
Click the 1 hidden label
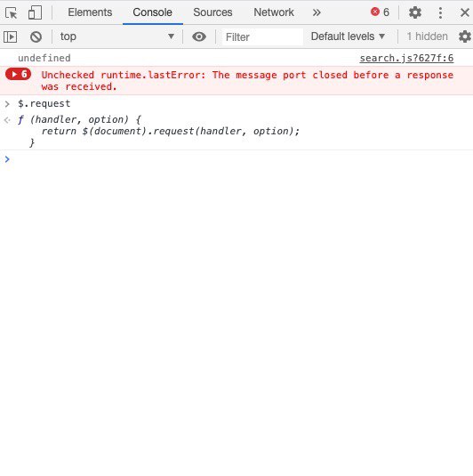click(x=427, y=36)
